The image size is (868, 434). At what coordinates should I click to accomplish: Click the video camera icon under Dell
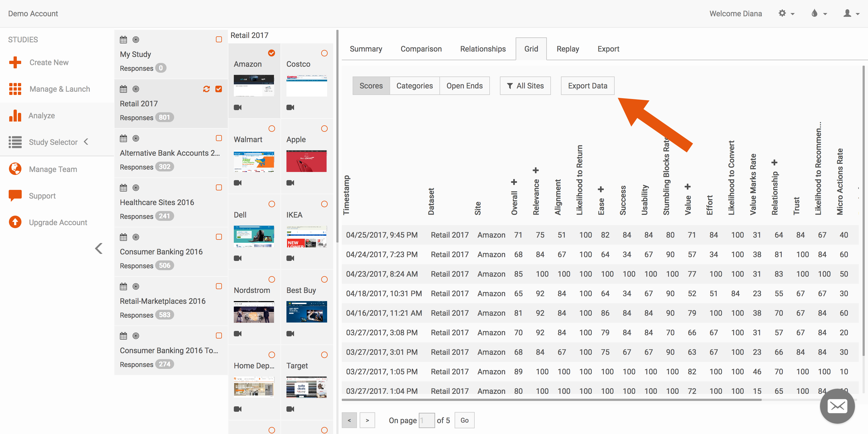click(238, 259)
